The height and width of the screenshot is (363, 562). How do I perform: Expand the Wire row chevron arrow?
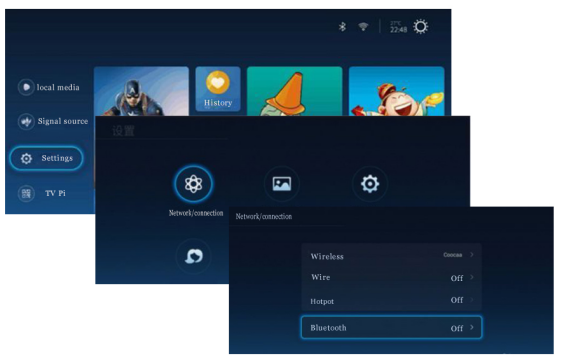pyautogui.click(x=472, y=277)
